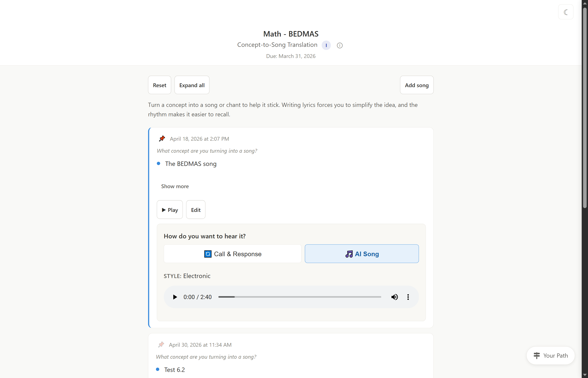Open the info icon beside Concept-to-Song Translation
This screenshot has width=588, height=378.
click(340, 45)
